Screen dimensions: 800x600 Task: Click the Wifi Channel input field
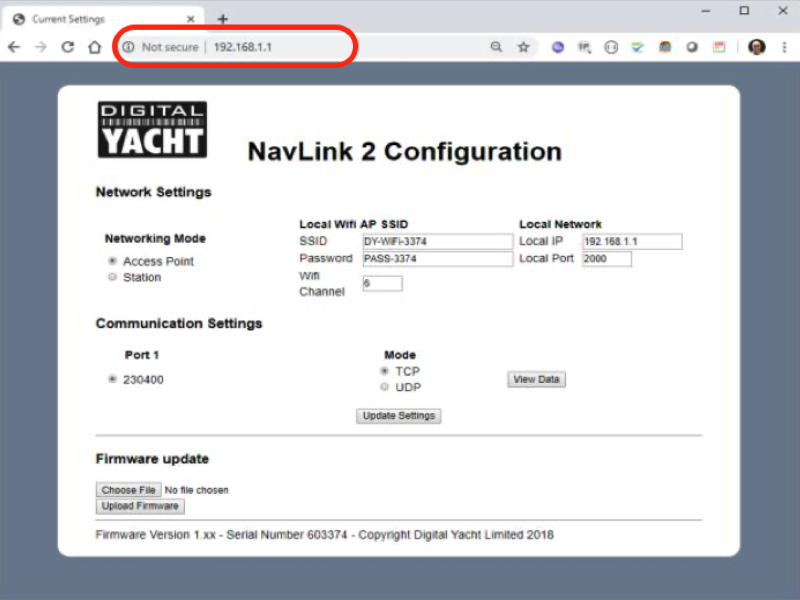pos(382,283)
